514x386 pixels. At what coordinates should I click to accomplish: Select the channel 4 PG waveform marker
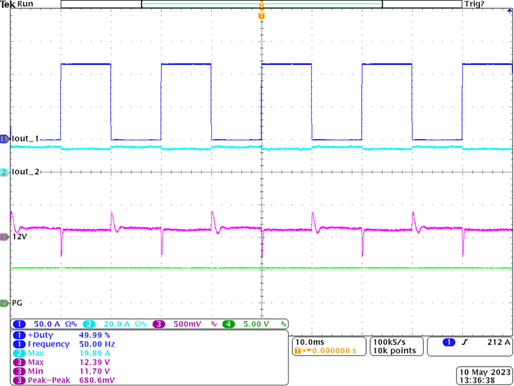pyautogui.click(x=5, y=303)
